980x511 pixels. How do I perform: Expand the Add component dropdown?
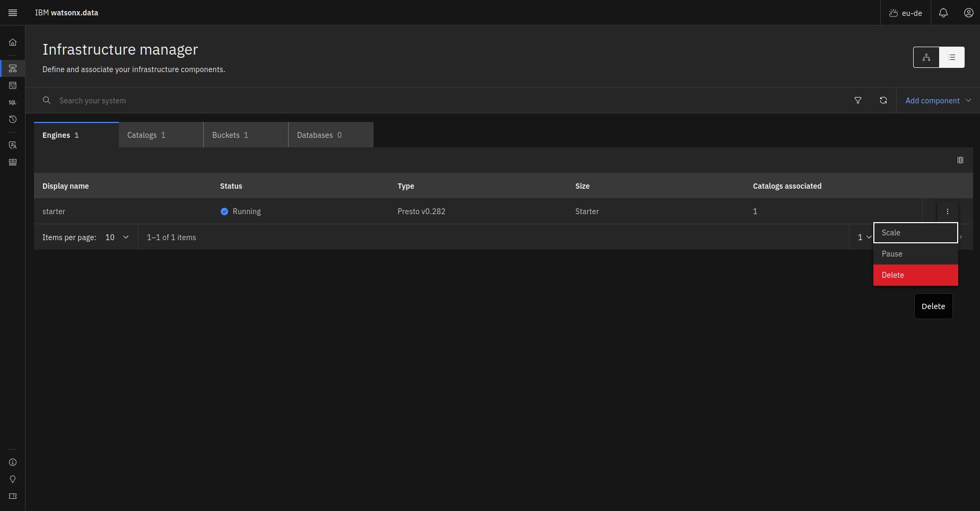pos(938,101)
